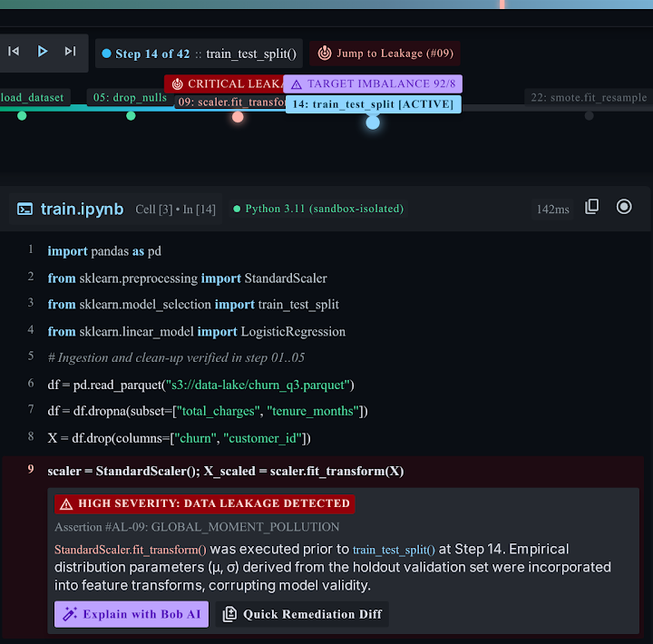Select the 14: train_test_split [ACTIVE] label
The image size is (653, 644).
(373, 104)
